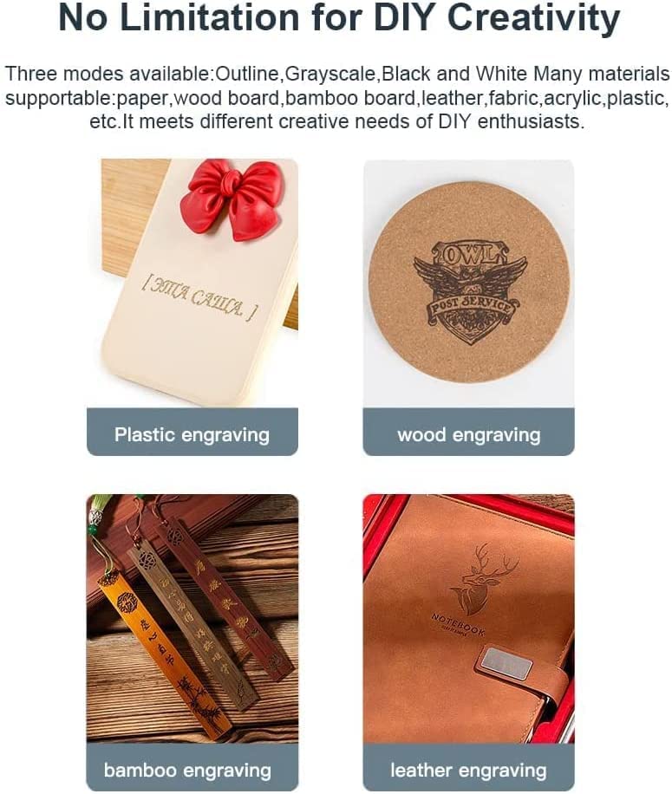Click the engraved deer logo

coord(483,577)
